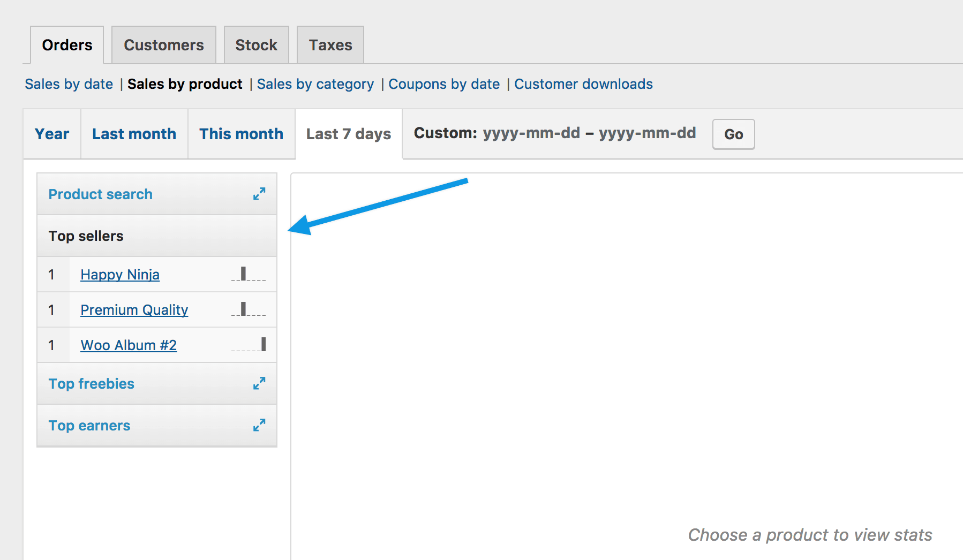Screen dimensions: 963x560
Task: Click the Product search expand arrows icon
Action: tap(259, 194)
